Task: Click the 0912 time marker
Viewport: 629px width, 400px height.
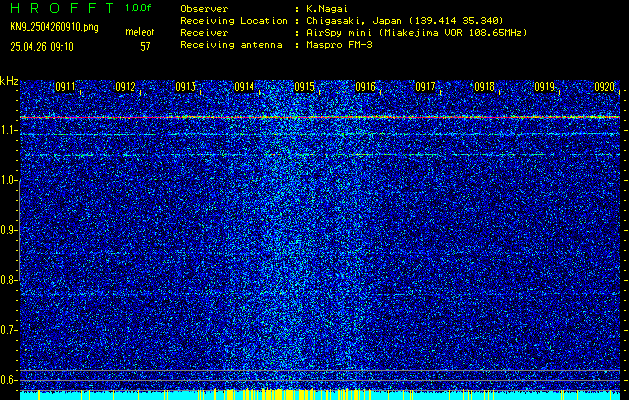Action: [x=125, y=87]
